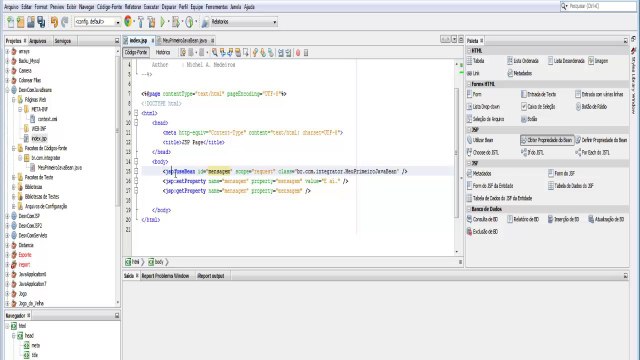The height and width of the screenshot is (360, 640).
Task: Click the editor vertical scrollbar
Action: point(457,153)
